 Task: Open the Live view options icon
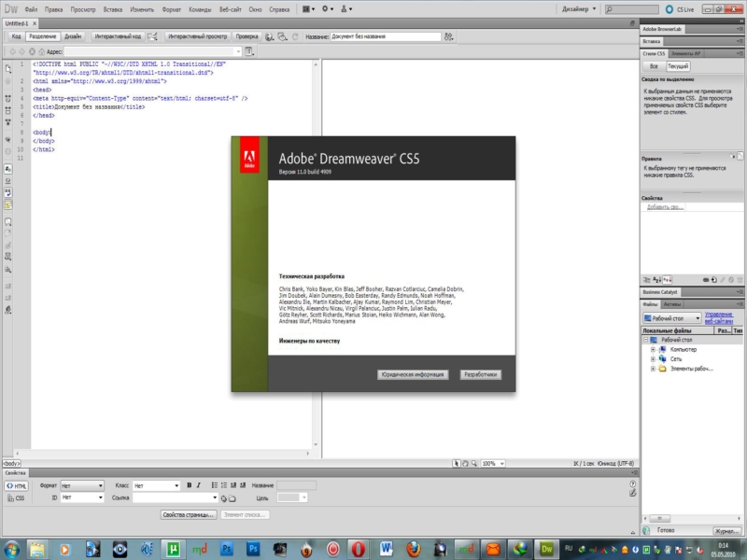pos(249,51)
